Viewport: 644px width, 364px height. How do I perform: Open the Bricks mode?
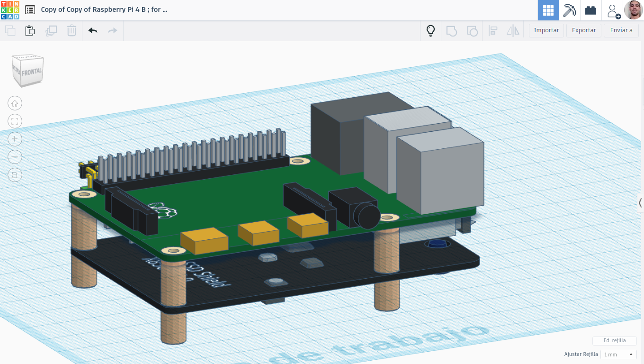(x=590, y=10)
